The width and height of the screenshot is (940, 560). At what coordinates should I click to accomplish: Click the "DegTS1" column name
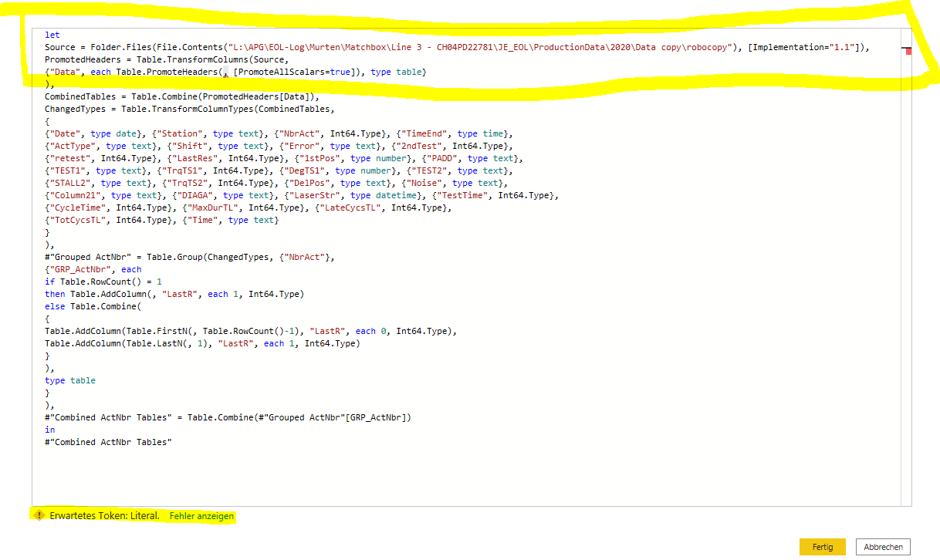(305, 170)
